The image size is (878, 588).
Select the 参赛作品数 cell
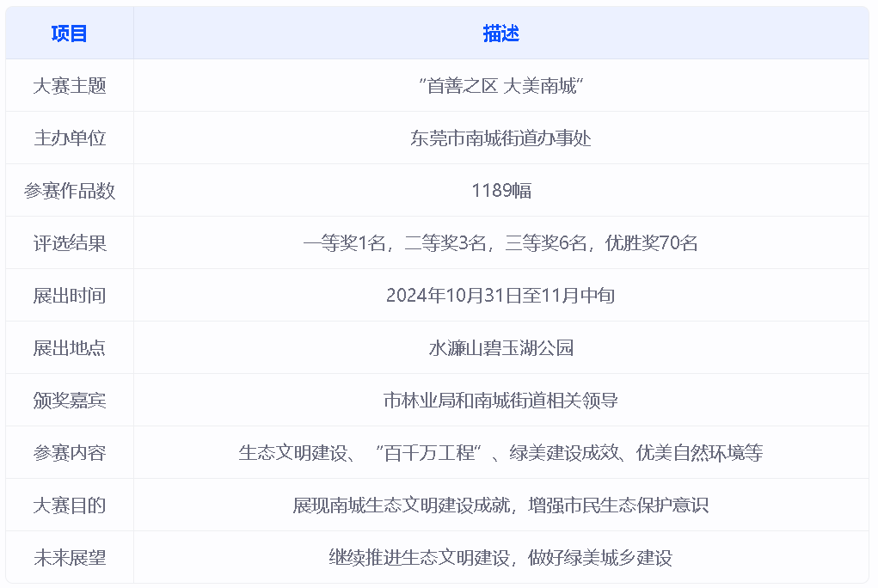(70, 191)
